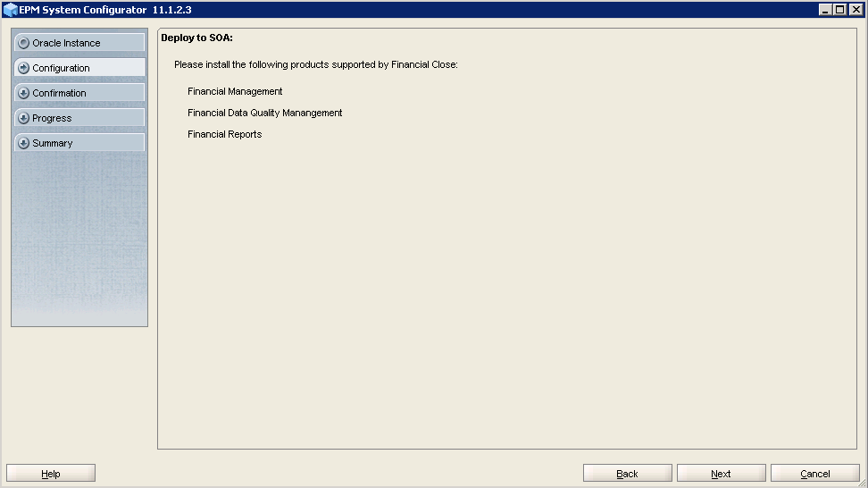Minimize the EPM System Configurator window

[x=826, y=10]
